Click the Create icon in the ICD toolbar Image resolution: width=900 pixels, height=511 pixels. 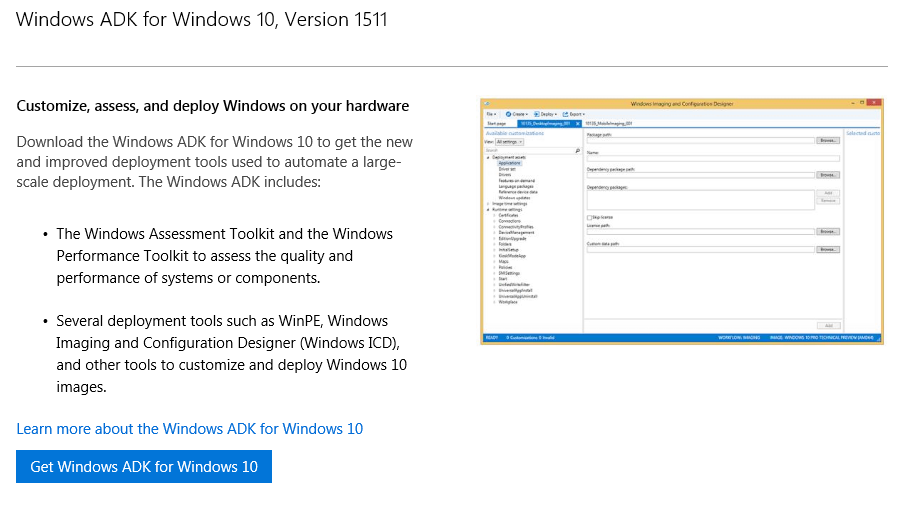click(509, 114)
